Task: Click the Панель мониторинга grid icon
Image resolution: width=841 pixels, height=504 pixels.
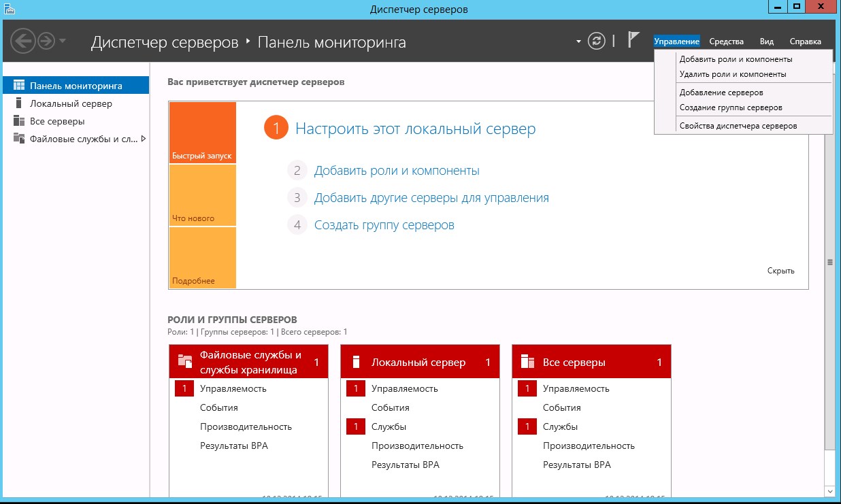Action: pos(18,86)
